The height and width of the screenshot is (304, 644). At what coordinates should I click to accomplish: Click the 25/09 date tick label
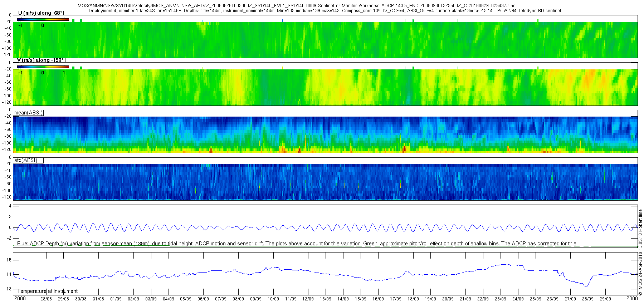pos(536,299)
